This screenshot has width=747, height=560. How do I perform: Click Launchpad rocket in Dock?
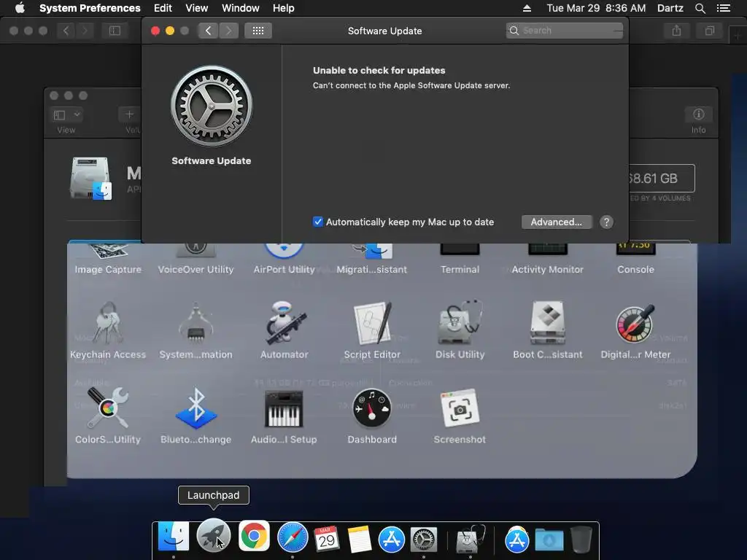point(214,535)
